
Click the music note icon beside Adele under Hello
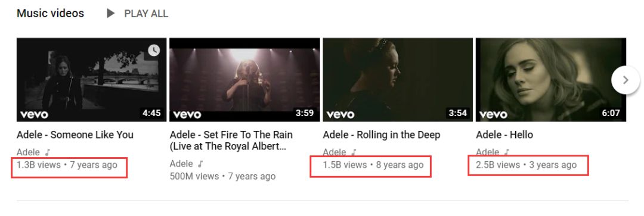tap(507, 152)
